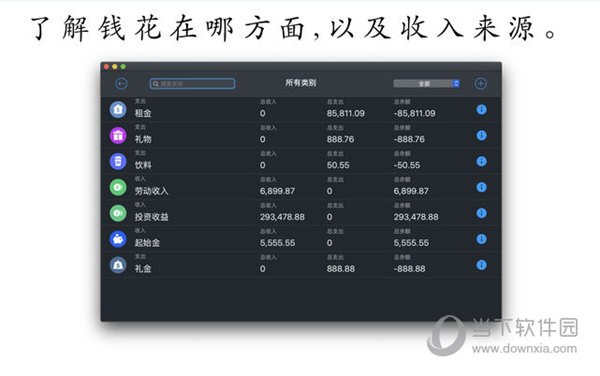The height and width of the screenshot is (376, 600).
Task: Click the 投资收益 coin icon
Action: [x=118, y=213]
